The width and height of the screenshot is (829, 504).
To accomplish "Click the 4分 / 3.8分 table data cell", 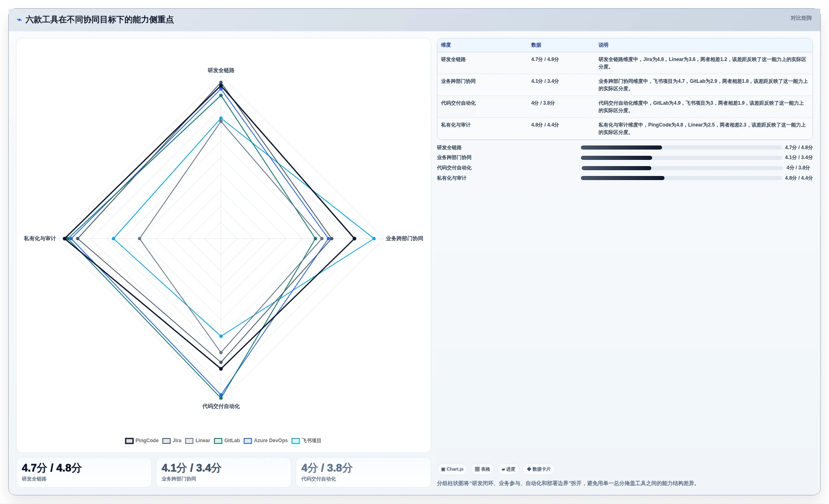I will 543,103.
